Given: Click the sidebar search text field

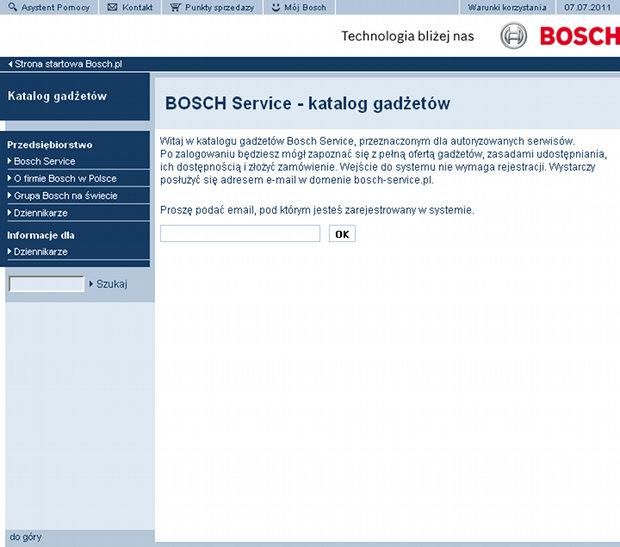Looking at the screenshot, I should click(x=47, y=284).
